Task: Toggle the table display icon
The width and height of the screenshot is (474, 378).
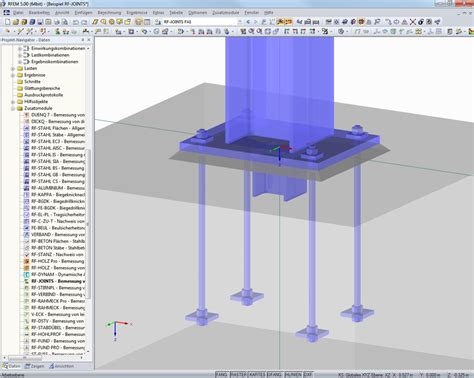Action: point(147,22)
